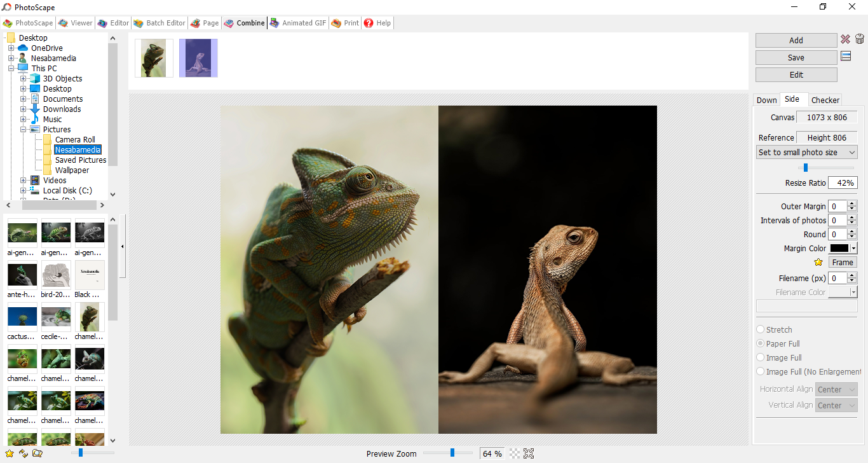Click the Preview Zoom slider handle
The image size is (868, 463).
tap(452, 453)
